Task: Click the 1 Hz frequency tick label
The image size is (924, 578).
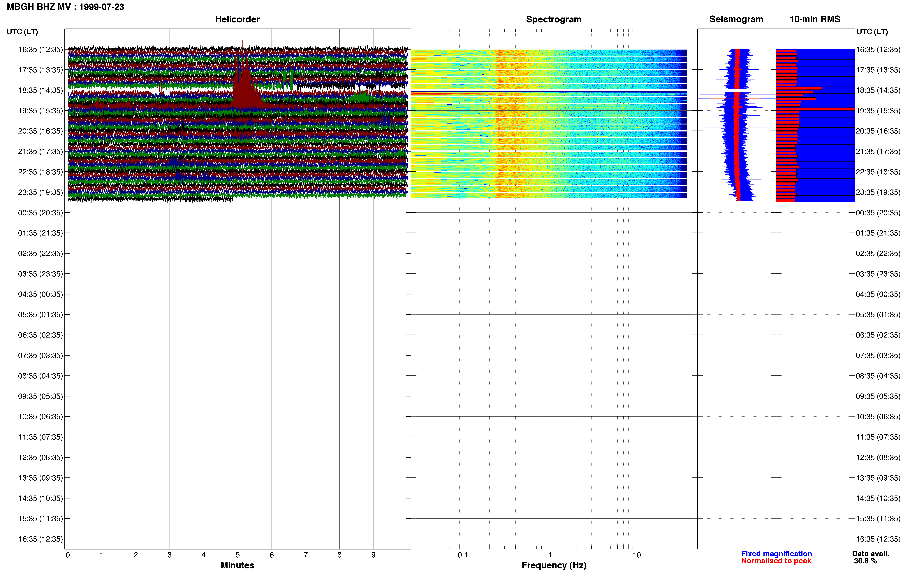Action: (x=550, y=555)
